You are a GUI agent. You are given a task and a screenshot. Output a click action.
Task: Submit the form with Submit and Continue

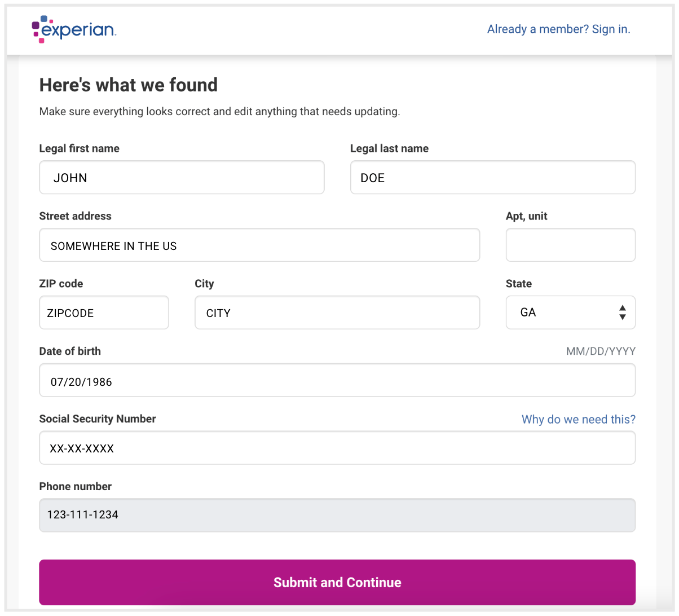click(337, 582)
